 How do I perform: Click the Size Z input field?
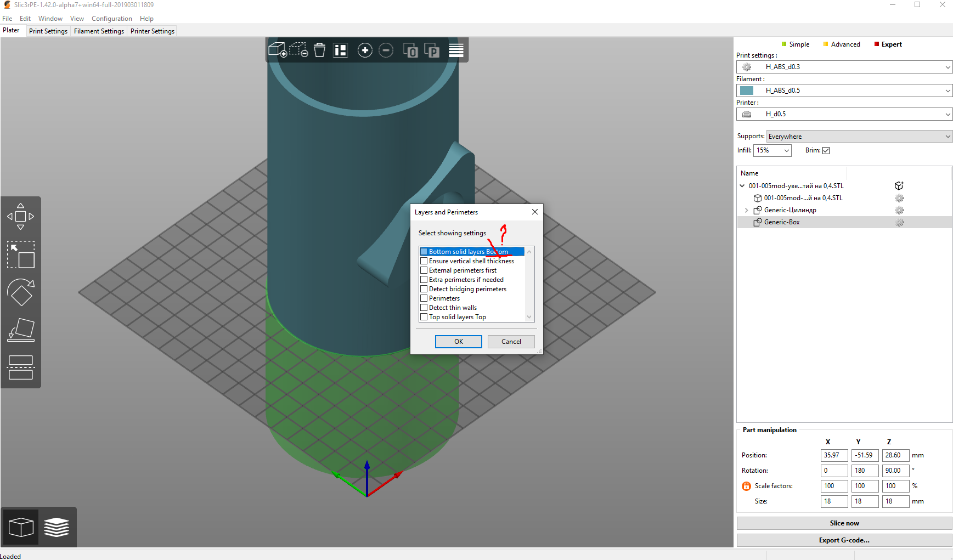pyautogui.click(x=896, y=501)
